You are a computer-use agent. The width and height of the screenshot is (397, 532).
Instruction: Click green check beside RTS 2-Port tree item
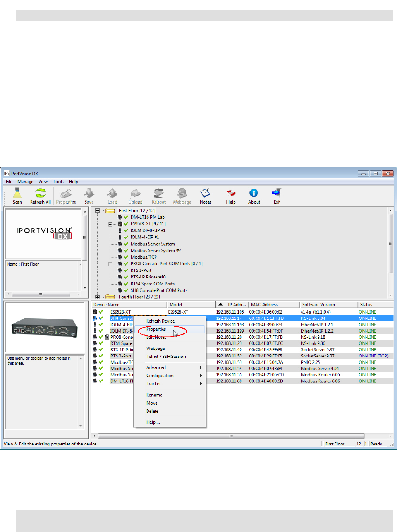(x=126, y=270)
